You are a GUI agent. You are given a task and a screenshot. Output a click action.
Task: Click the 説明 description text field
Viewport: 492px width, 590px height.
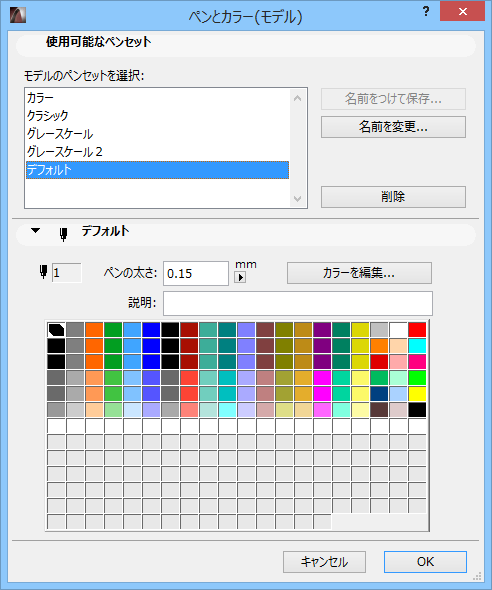[298, 303]
